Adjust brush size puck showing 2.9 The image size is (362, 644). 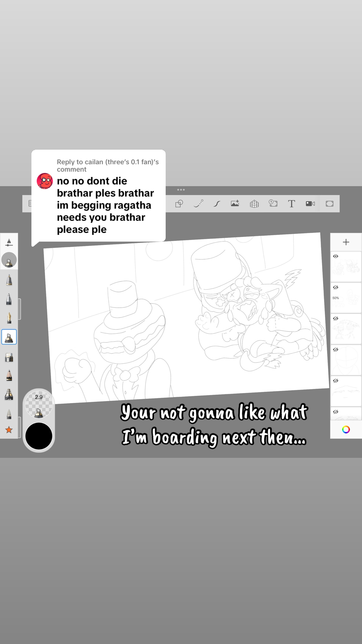[x=39, y=405]
